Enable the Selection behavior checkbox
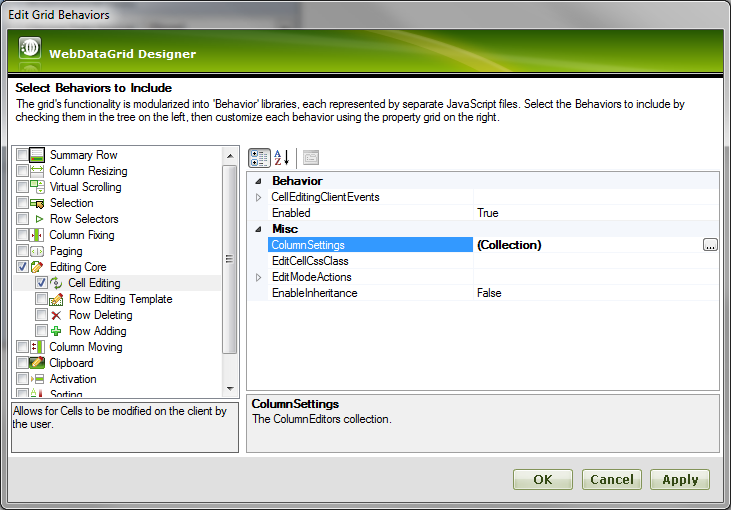Screen dimensions: 731x510 (22, 202)
